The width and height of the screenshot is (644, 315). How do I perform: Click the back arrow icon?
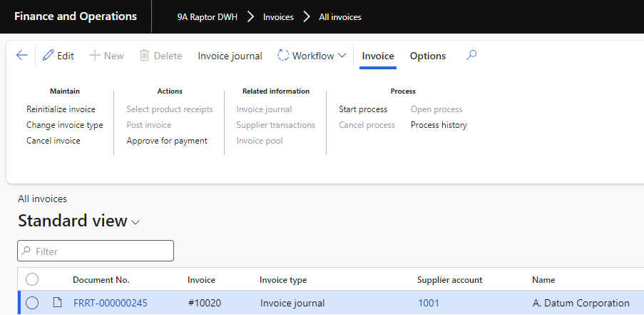pyautogui.click(x=21, y=56)
